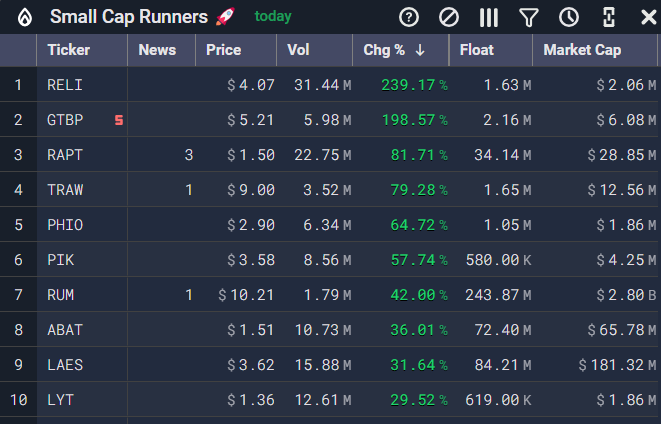This screenshot has height=424, width=661.
Task: Click the expand panel height icon
Action: pyautogui.click(x=609, y=18)
